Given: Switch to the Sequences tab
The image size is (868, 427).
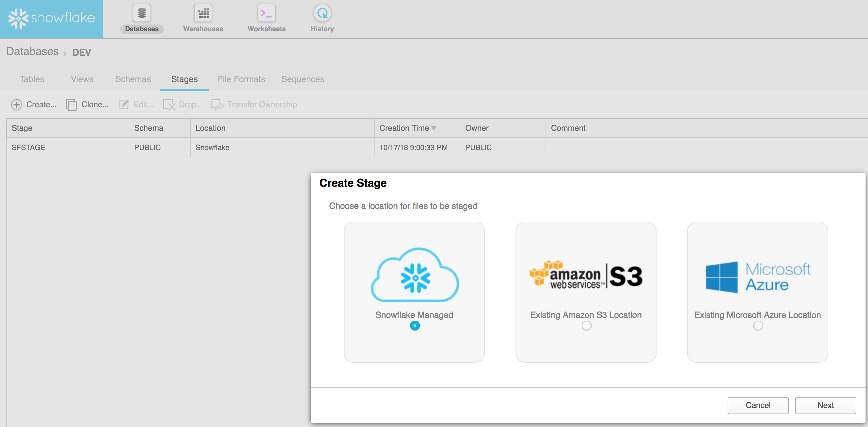Looking at the screenshot, I should [x=303, y=79].
